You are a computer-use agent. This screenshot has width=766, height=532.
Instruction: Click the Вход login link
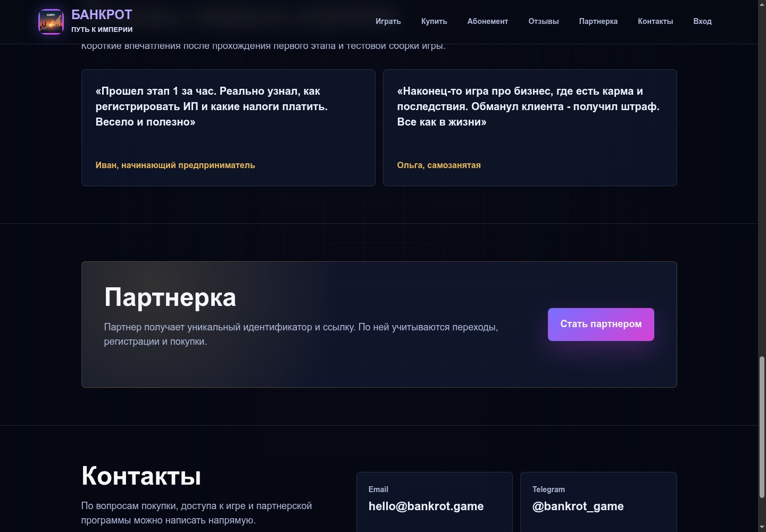tap(702, 21)
